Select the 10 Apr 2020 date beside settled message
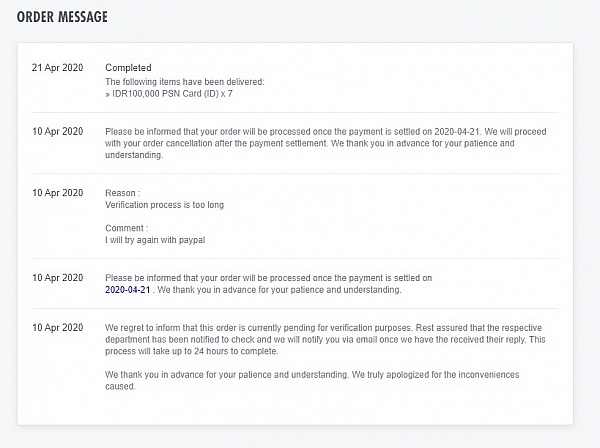600x448 pixels. point(57,278)
